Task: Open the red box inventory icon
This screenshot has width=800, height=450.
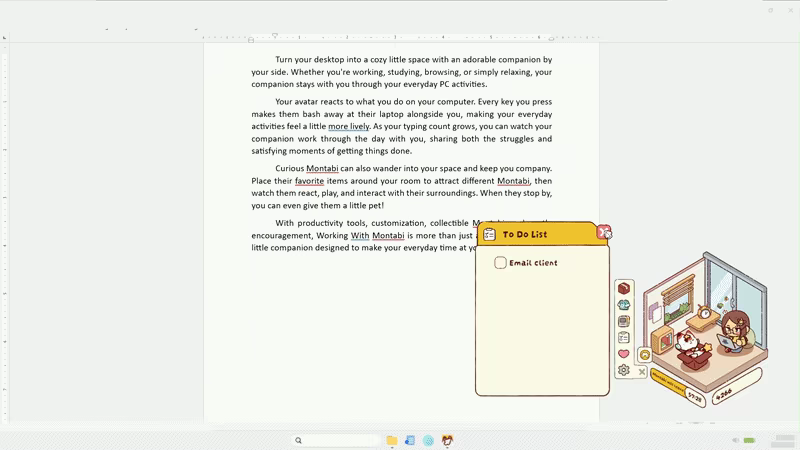Action: point(623,288)
